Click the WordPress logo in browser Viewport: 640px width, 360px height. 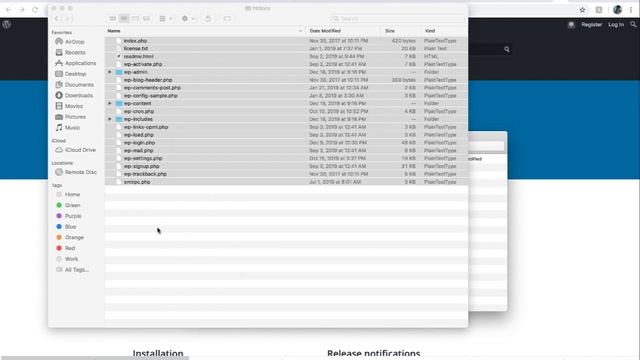7,24
